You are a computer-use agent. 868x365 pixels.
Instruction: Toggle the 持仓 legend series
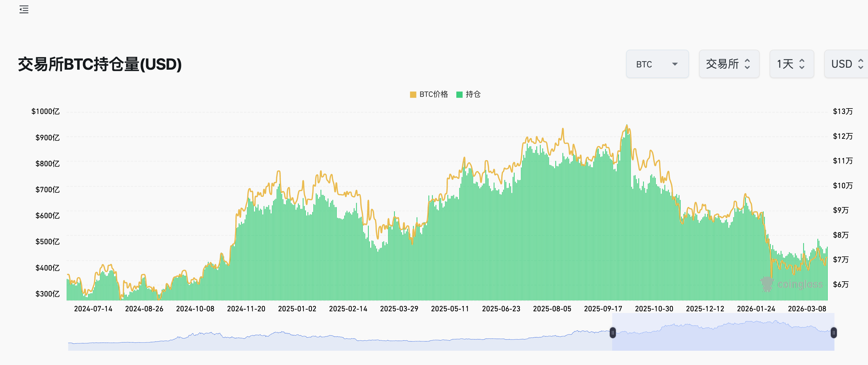coord(473,94)
